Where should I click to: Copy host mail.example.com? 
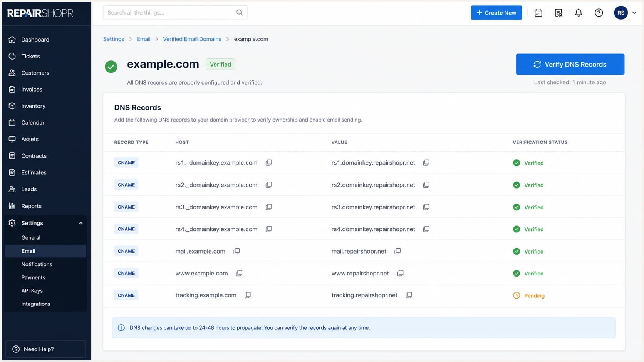(236, 251)
